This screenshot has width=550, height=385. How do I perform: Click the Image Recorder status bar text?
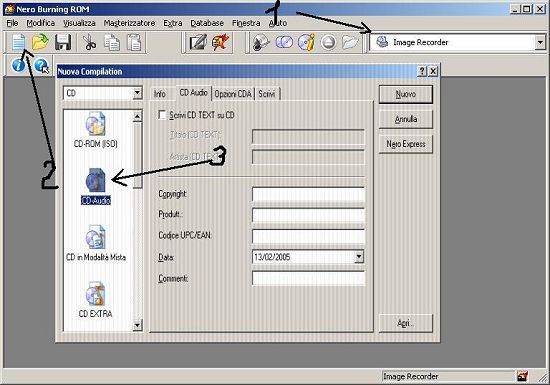(x=411, y=376)
